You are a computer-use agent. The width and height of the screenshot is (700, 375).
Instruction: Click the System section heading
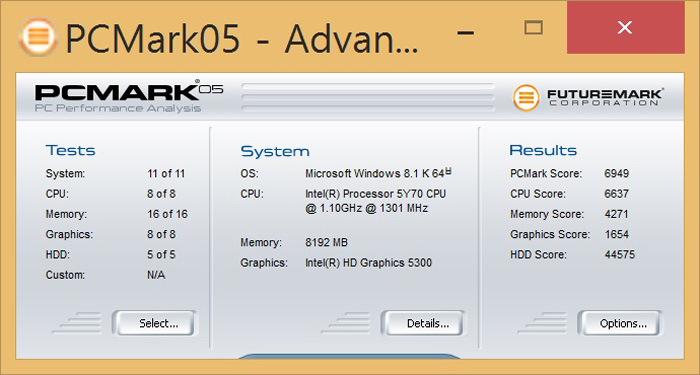275,151
